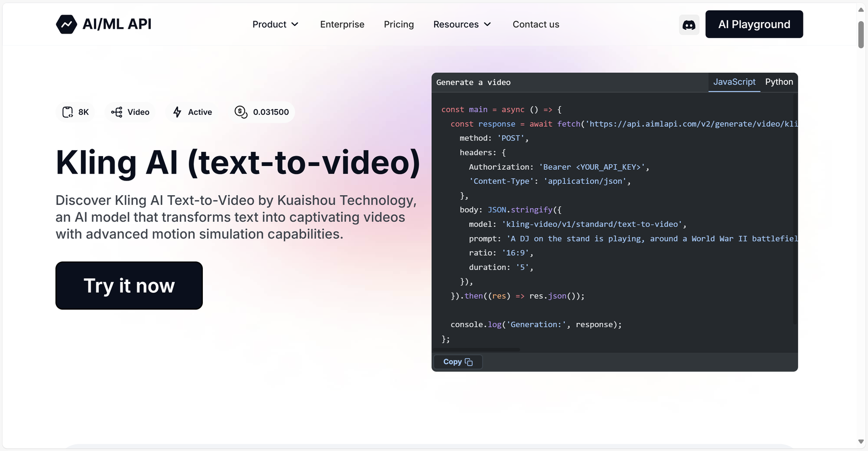Image resolution: width=868 pixels, height=451 pixels.
Task: Click the 'const main = async' line
Action: pos(501,109)
